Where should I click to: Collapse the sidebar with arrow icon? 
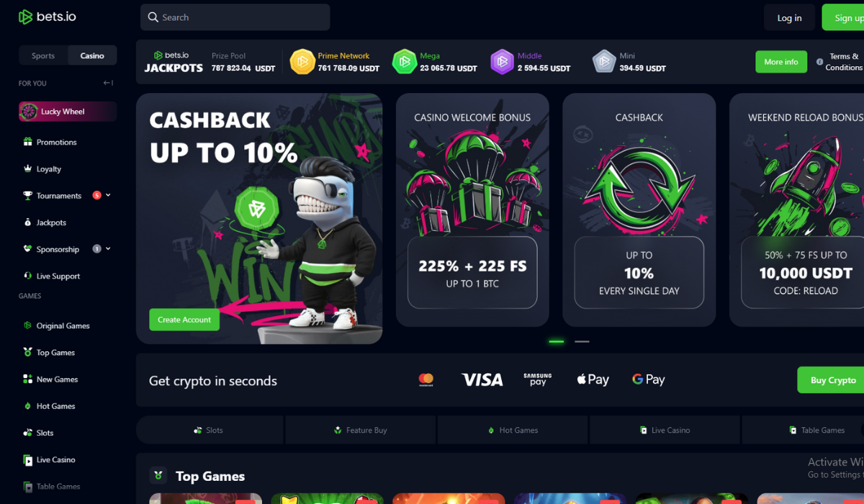tap(108, 83)
